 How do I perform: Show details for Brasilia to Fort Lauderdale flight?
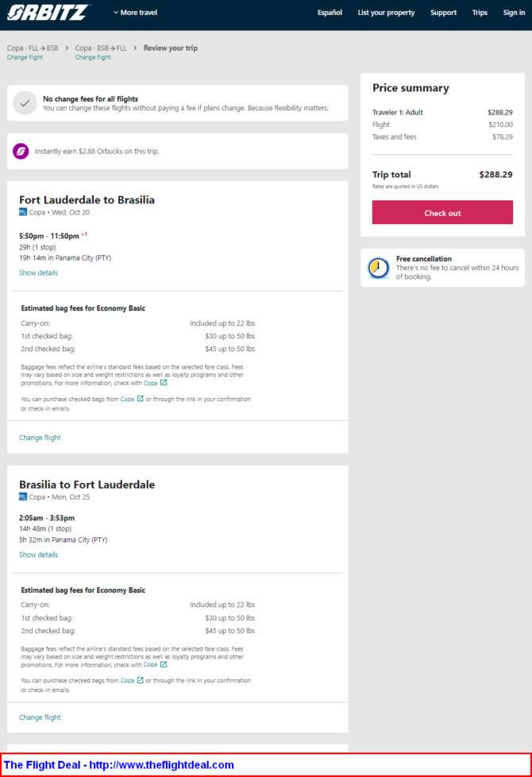tap(38, 555)
